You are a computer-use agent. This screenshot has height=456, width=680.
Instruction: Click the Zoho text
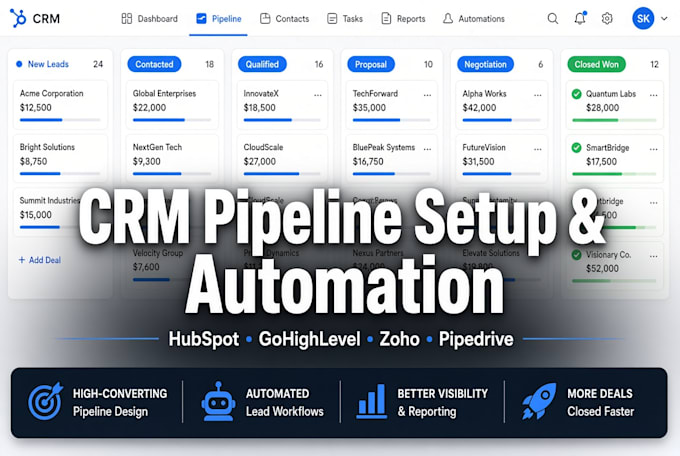pos(399,339)
